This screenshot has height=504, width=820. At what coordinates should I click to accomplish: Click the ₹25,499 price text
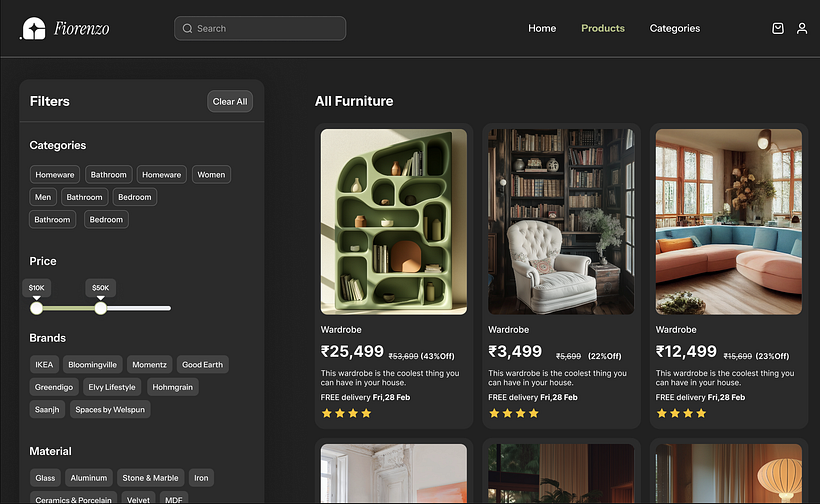tap(352, 351)
